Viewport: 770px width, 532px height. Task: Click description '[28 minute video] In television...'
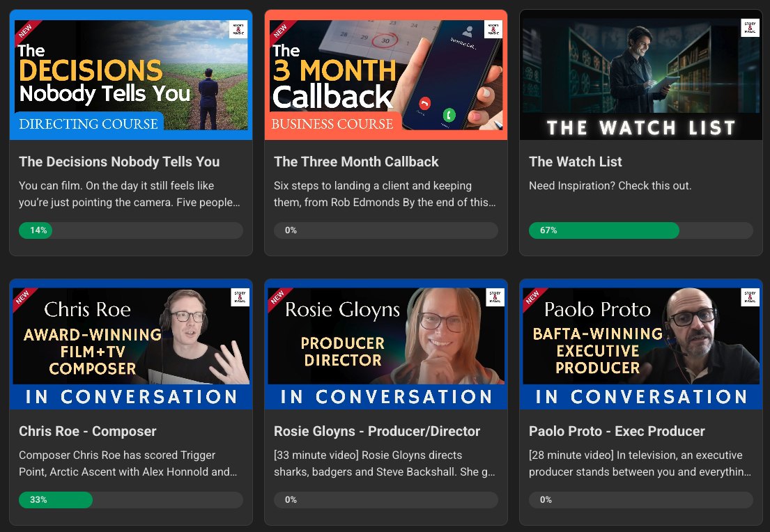(640, 463)
